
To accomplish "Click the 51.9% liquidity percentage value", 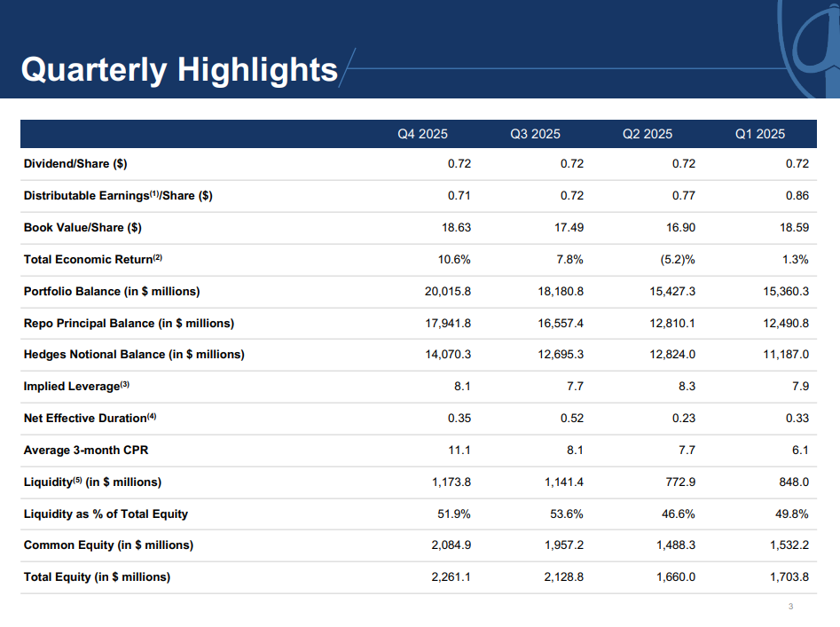I will click(453, 513).
